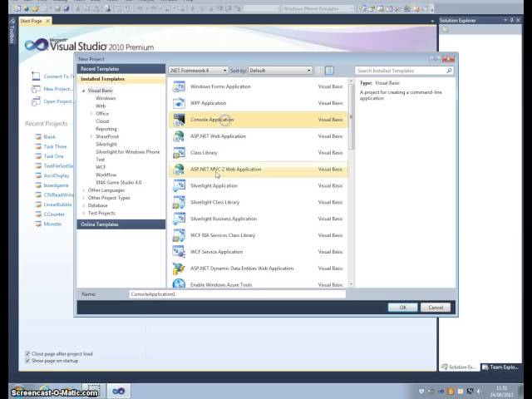The height and width of the screenshot is (399, 532).
Task: Click the New Project icon on Start Page
Action: (x=36, y=89)
